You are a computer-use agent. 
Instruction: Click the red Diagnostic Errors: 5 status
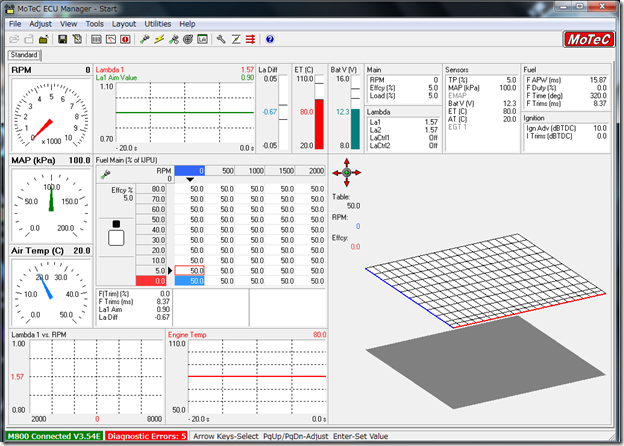(x=146, y=436)
